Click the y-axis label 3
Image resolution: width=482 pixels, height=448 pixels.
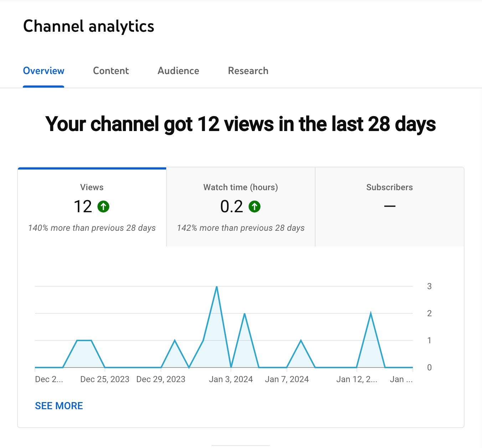(x=429, y=286)
